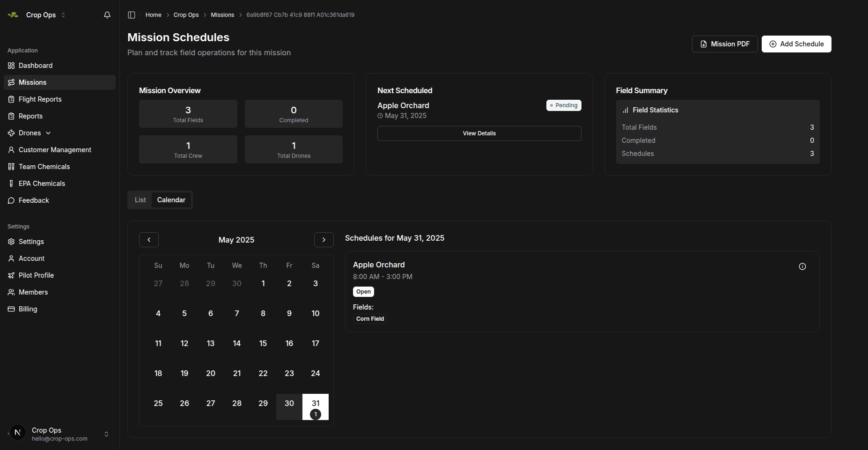
Task: Go to Crop Ops breadcrumb
Action: pyautogui.click(x=186, y=15)
